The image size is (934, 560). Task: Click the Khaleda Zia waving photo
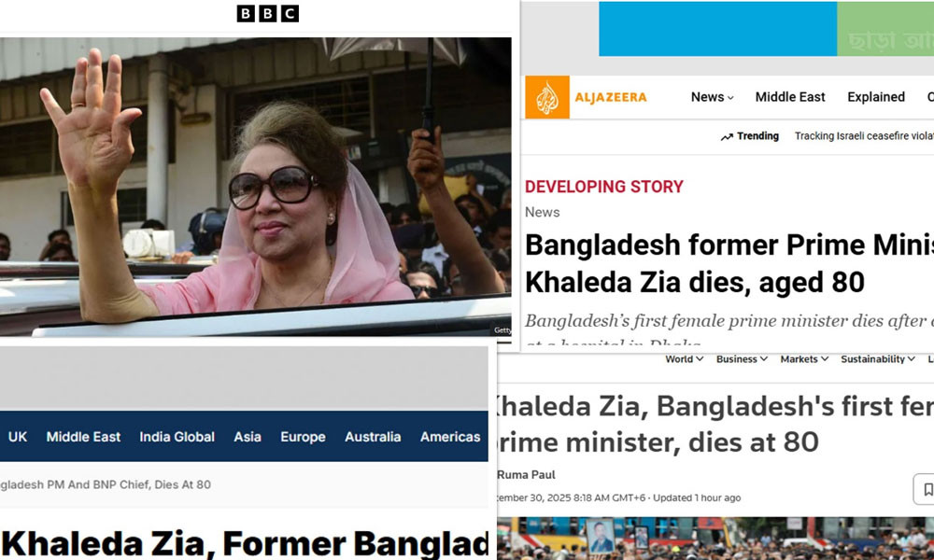click(256, 187)
